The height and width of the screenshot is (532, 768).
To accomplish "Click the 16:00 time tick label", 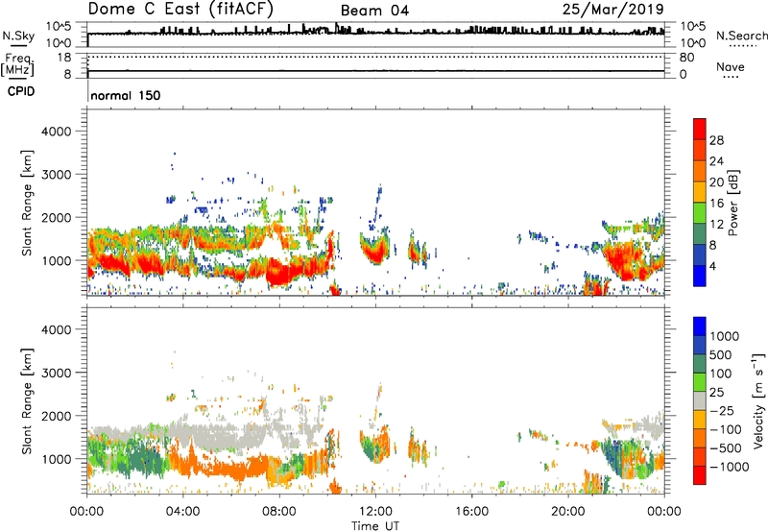I will click(471, 512).
